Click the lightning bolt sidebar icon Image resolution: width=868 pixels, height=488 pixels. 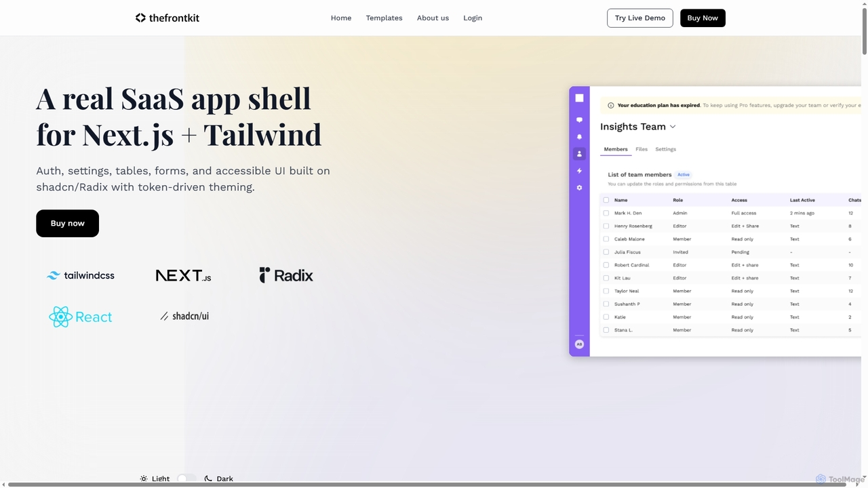click(579, 171)
